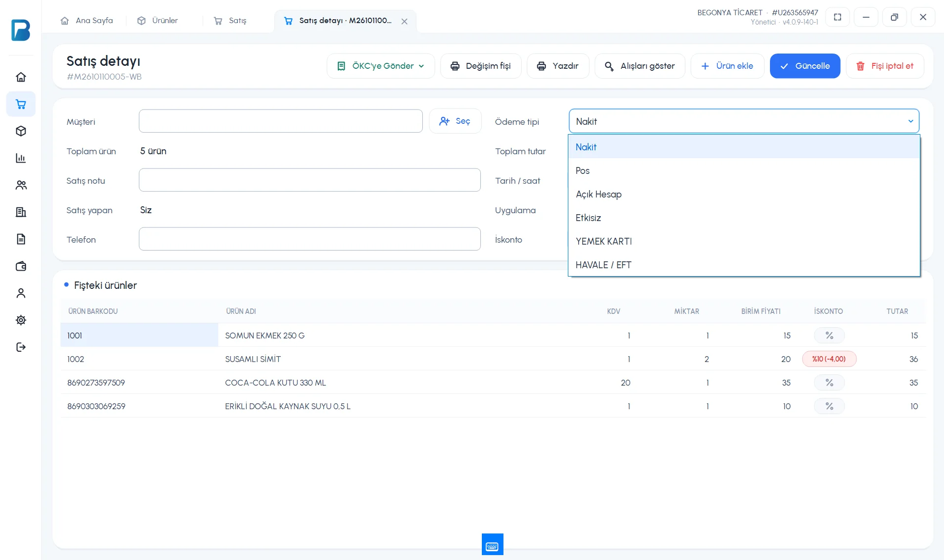Image resolution: width=944 pixels, height=560 pixels.
Task: Switch to Satış tab
Action: [230, 21]
